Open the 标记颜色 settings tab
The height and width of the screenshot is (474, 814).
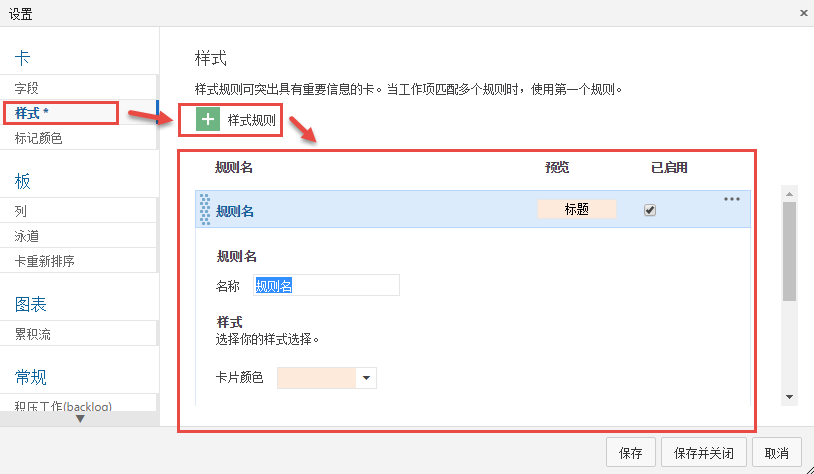tap(78, 138)
